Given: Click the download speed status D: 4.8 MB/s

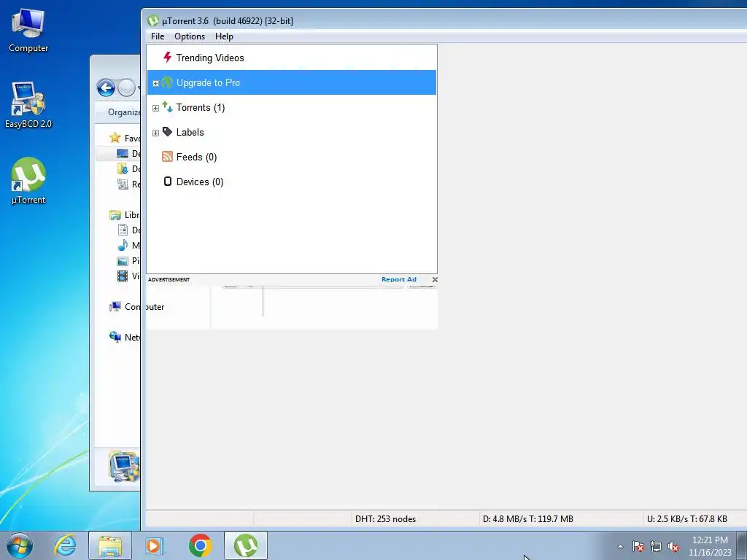Looking at the screenshot, I should tap(528, 519).
